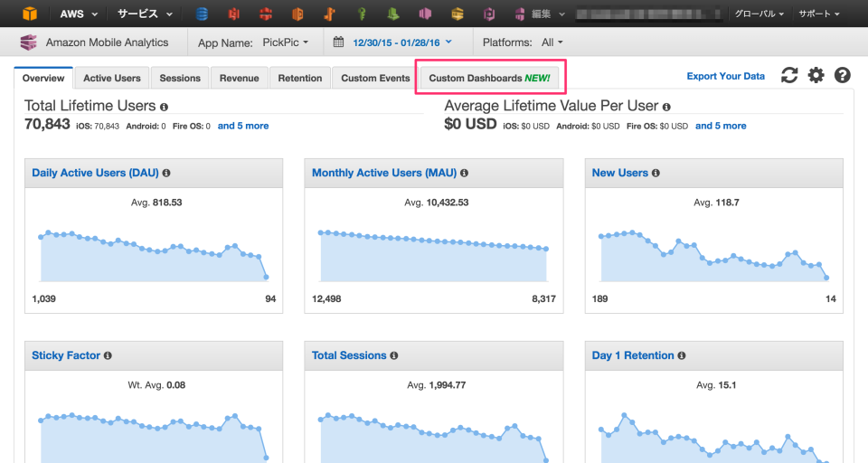Open the orange chip-shaped service shortcut icon

pos(297,14)
